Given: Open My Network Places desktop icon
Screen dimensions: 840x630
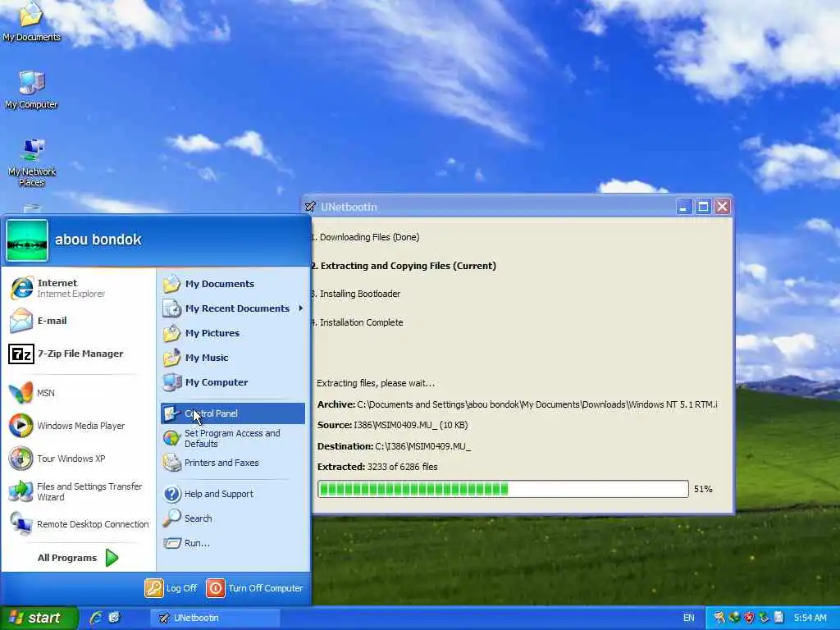Looking at the screenshot, I should click(x=32, y=162).
